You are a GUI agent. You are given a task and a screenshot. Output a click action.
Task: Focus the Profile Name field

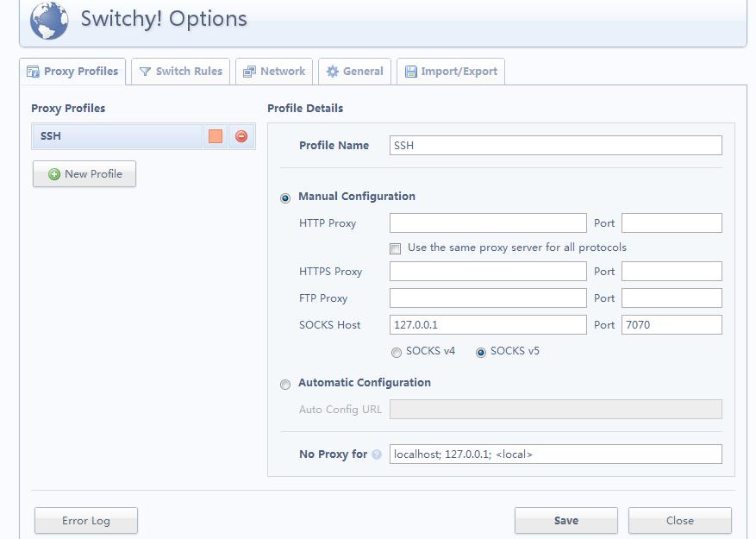[x=555, y=145]
